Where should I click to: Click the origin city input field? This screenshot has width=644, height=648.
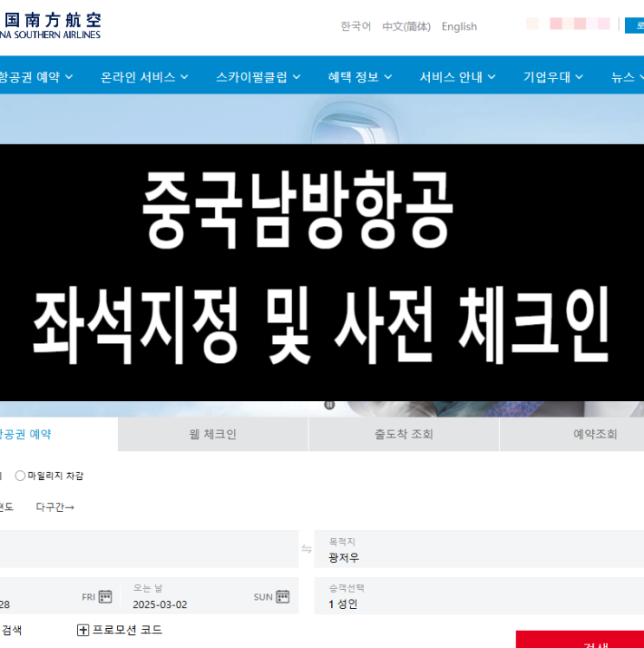pos(149,549)
